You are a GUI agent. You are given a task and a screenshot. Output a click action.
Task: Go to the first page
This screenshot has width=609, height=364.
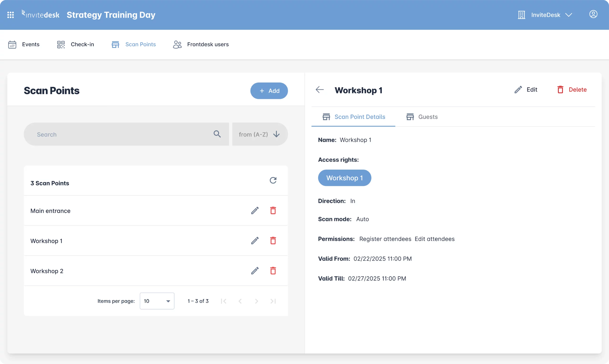(x=224, y=301)
